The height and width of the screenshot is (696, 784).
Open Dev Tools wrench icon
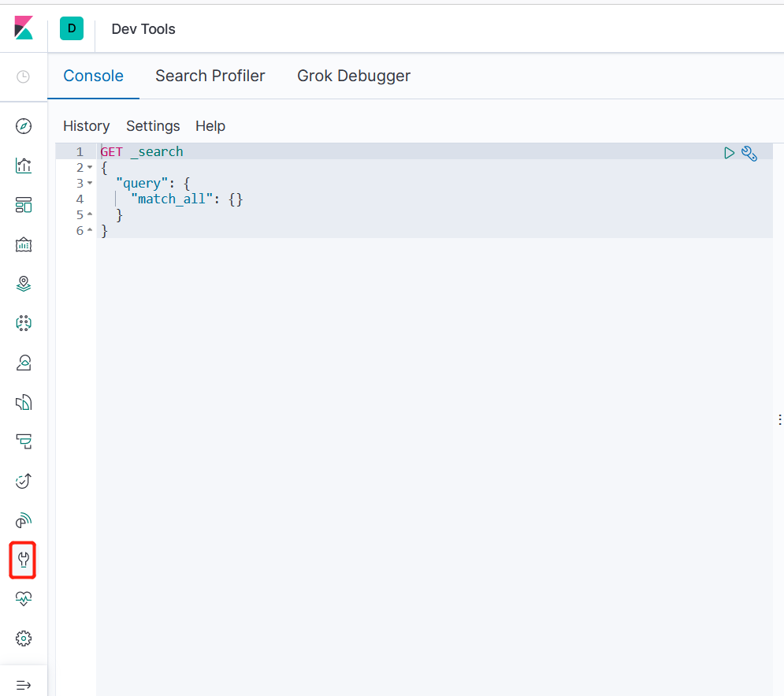[x=23, y=560]
